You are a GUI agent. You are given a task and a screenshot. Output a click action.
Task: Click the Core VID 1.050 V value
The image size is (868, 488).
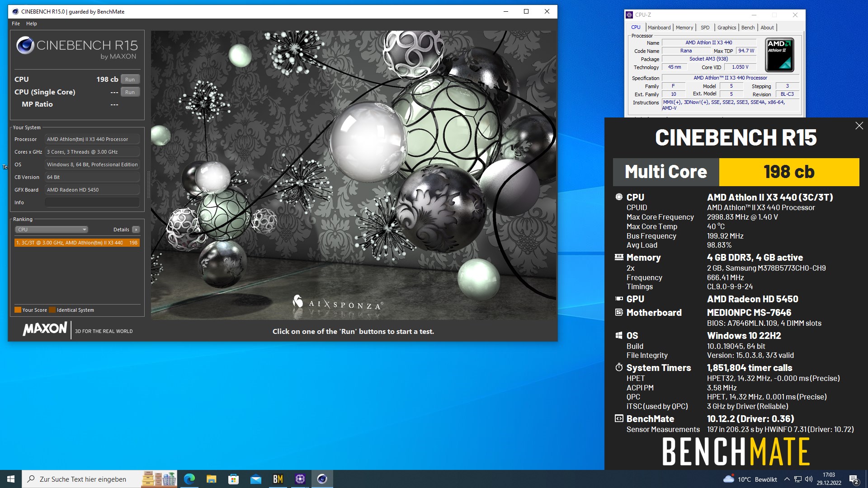(x=740, y=67)
